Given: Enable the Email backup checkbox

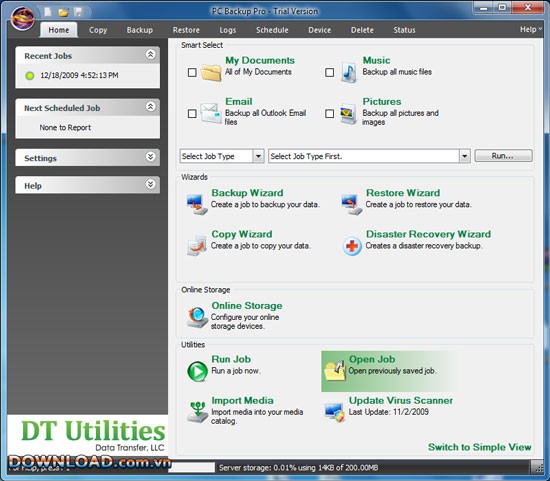Looking at the screenshot, I should [192, 114].
